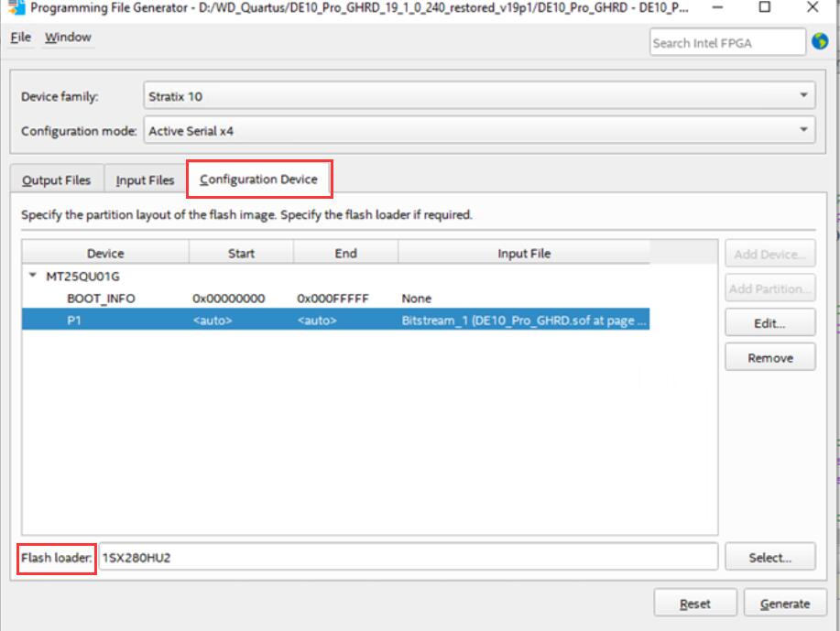Click the Edit button
This screenshot has width=840, height=631.
[769, 323]
